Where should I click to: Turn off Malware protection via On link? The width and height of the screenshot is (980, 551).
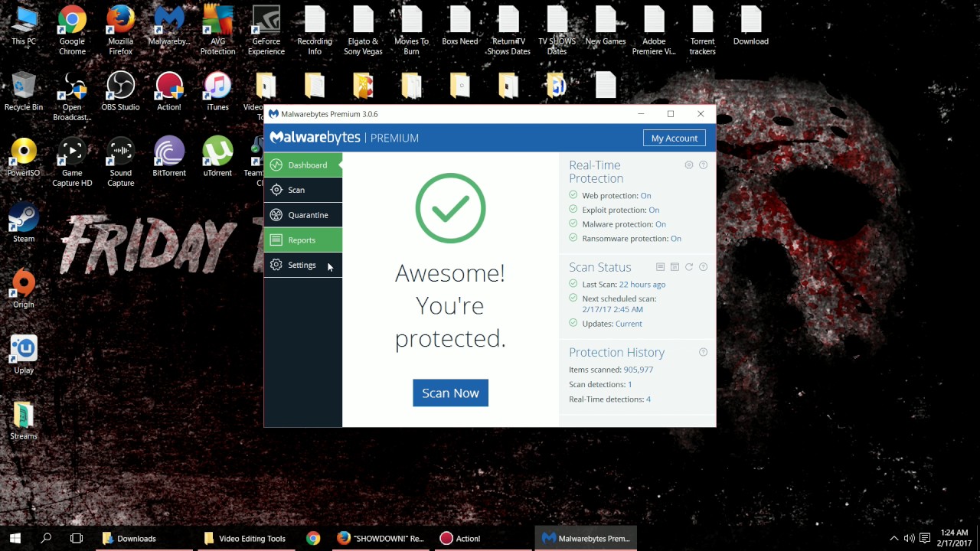click(660, 224)
